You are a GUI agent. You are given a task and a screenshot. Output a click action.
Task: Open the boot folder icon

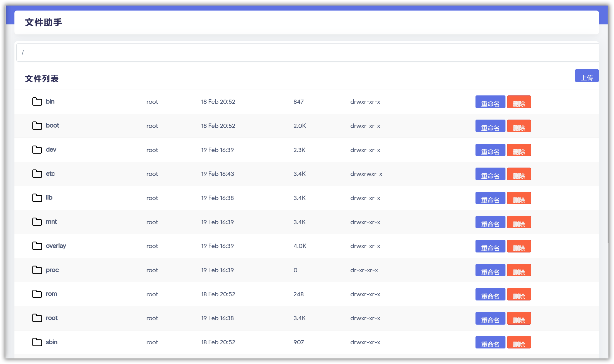pyautogui.click(x=37, y=126)
